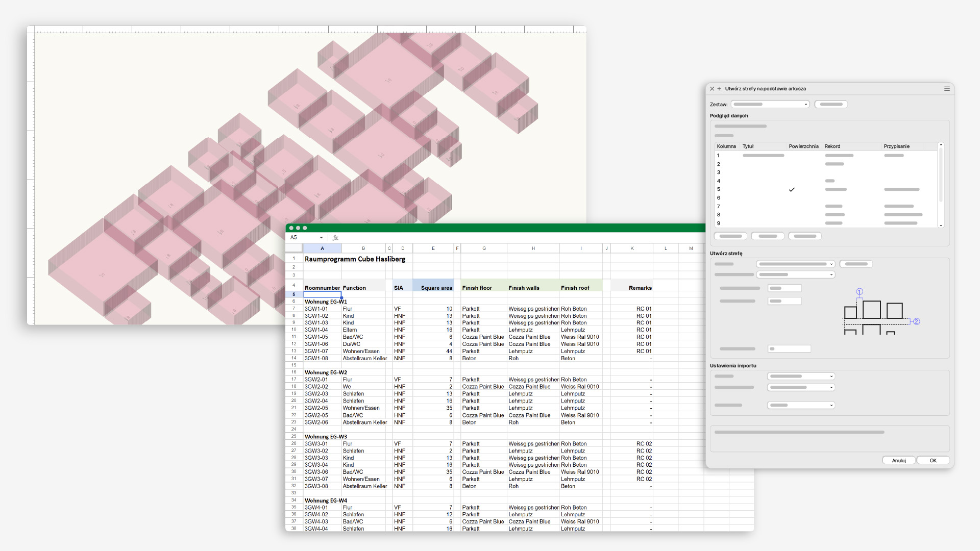
Task: Click the preview list scroll down arrow
Action: click(x=941, y=225)
